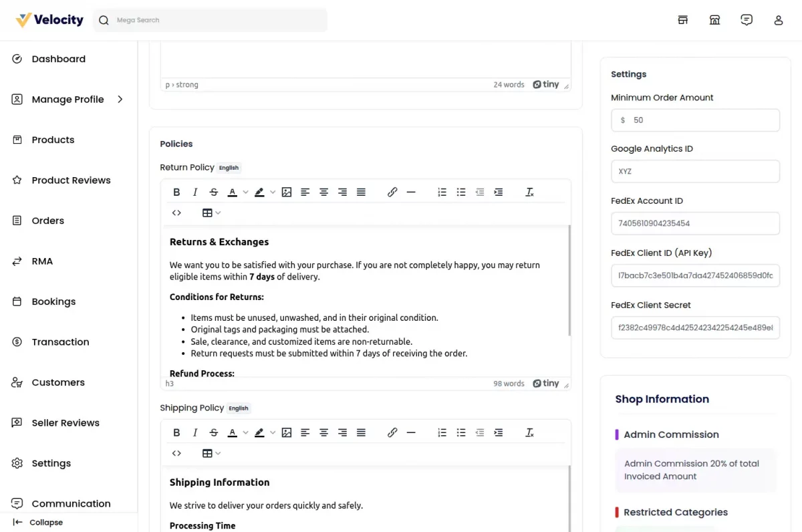Open table menu in Return Policy editor
The width and height of the screenshot is (802, 532).
211,213
